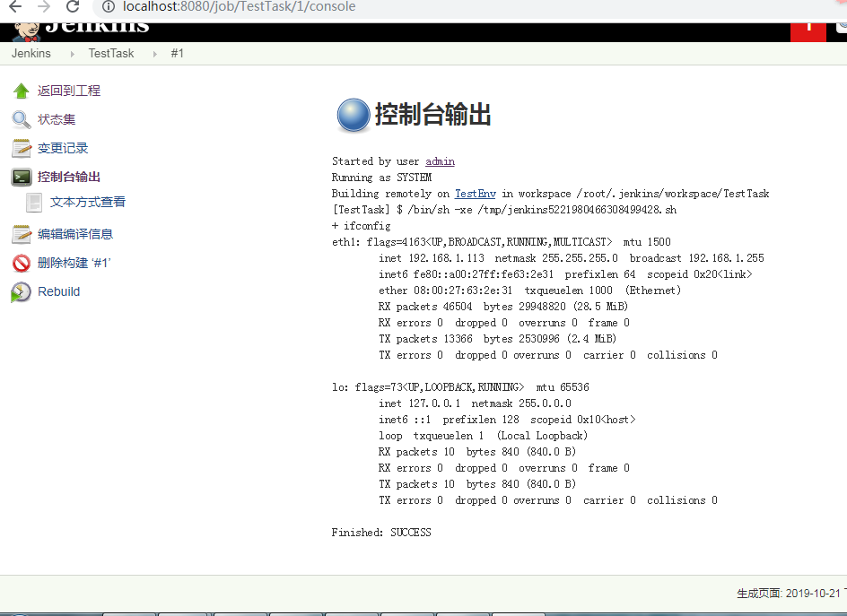Click the 变更记录 changelog icon
This screenshot has height=616, width=847.
21,148
